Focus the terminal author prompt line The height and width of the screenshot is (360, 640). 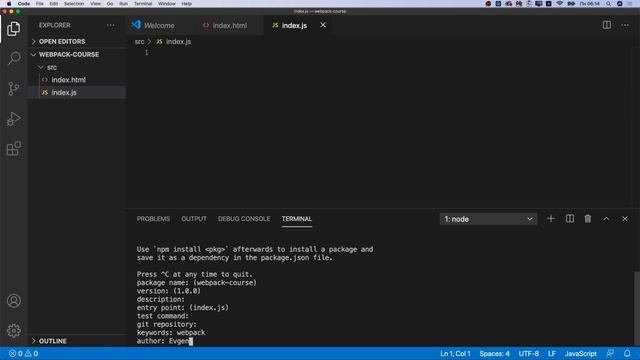[164, 341]
